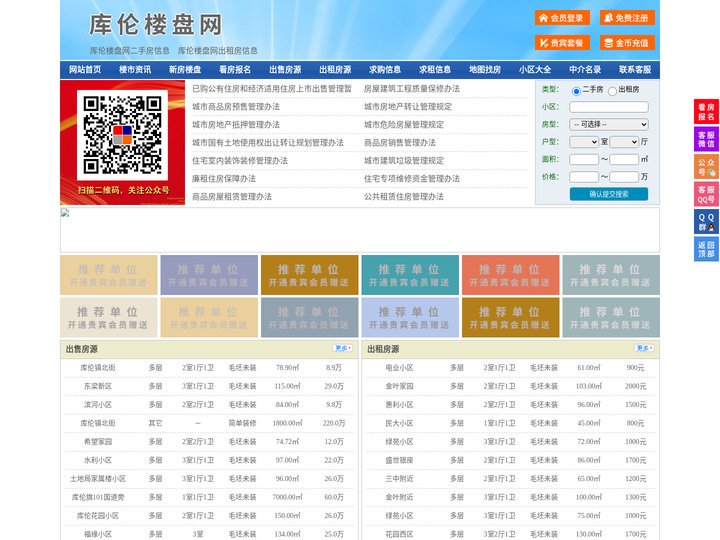Viewport: 720px width, 540px height.
Task: Open 出租房源 in the navigation bar
Action: click(x=335, y=70)
